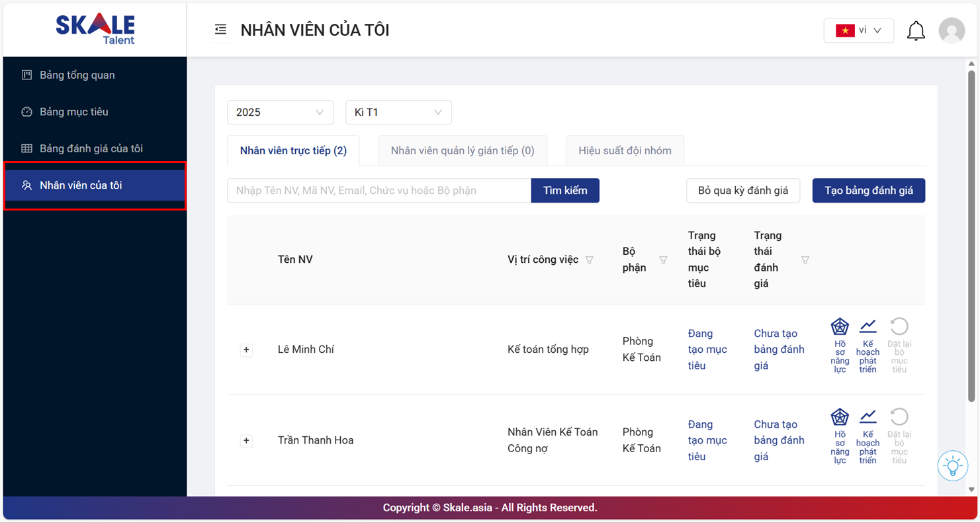
Task: Open Kế hoạch phát triển for Lê Minh Chí
Action: (868, 345)
